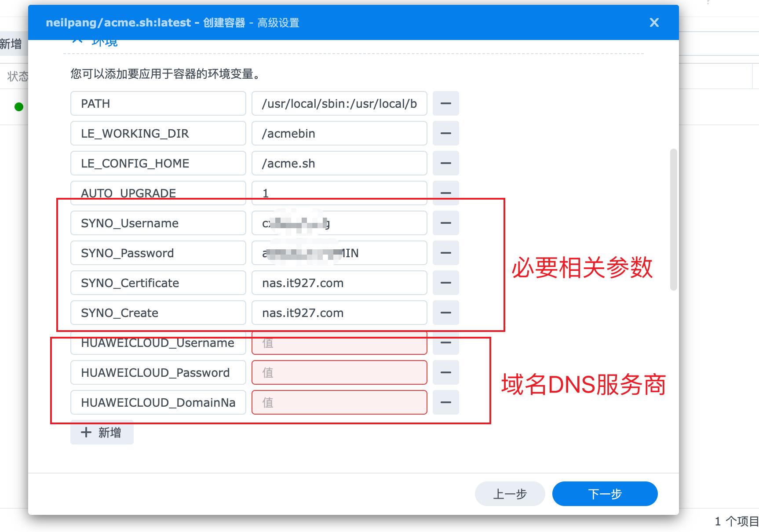Remove the SYNO_Password variable row
This screenshot has height=532, width=759.
click(x=445, y=253)
